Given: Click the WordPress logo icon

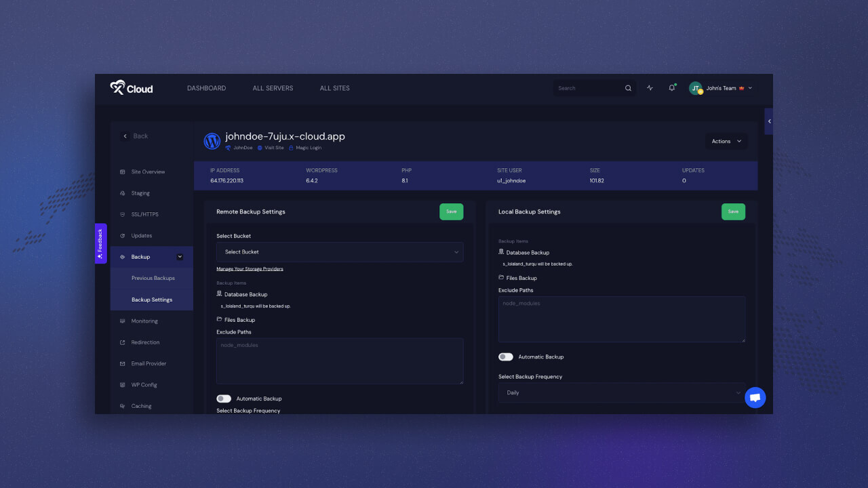Looking at the screenshot, I should click(212, 141).
